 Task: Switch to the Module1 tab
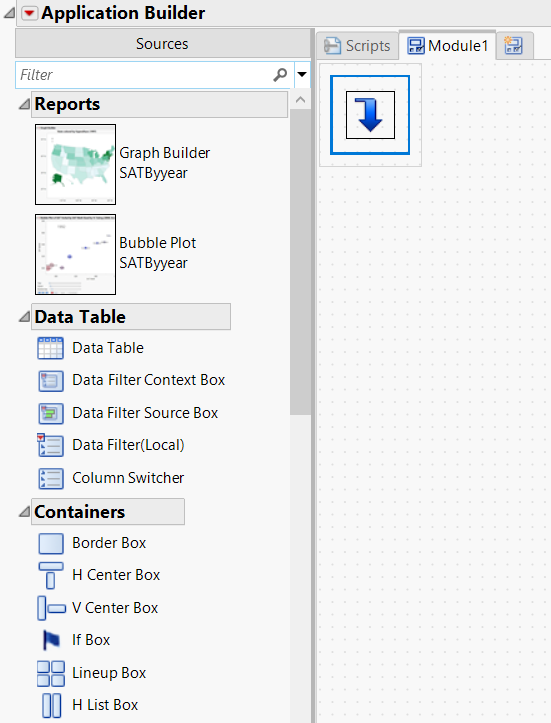[x=447, y=45]
